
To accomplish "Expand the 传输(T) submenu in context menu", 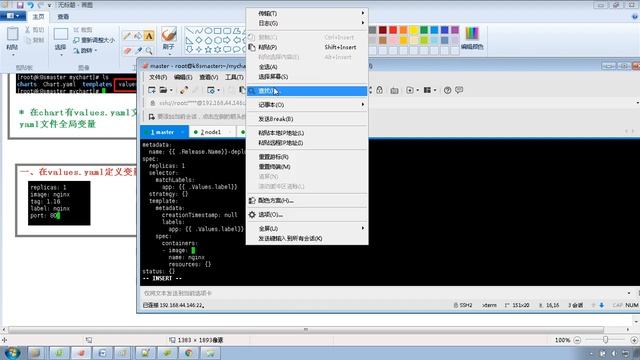I will pyautogui.click(x=307, y=13).
